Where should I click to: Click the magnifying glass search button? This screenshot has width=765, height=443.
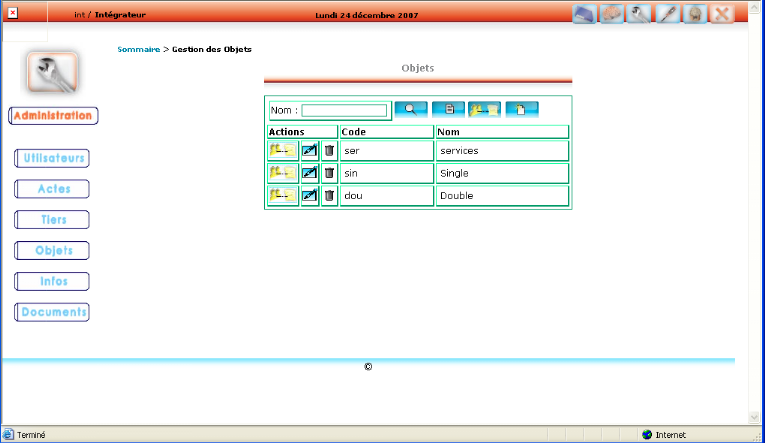pos(410,109)
